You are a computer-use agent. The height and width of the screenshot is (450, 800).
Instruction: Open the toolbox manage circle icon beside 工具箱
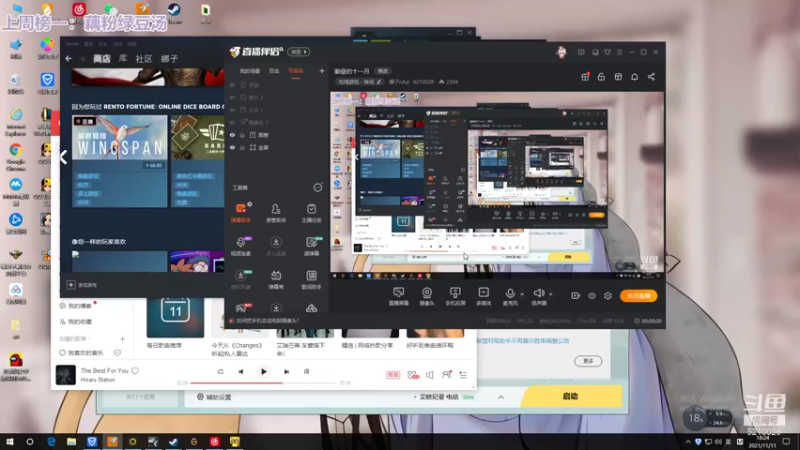(x=317, y=188)
